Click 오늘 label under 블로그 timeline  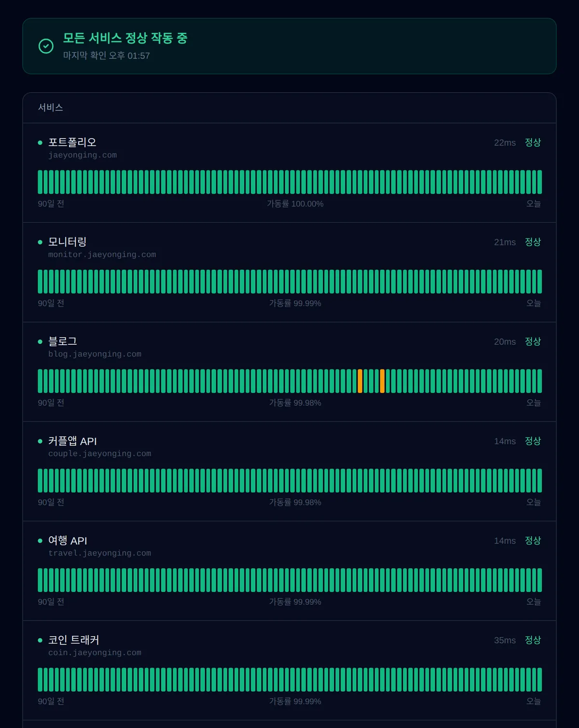pyautogui.click(x=534, y=403)
